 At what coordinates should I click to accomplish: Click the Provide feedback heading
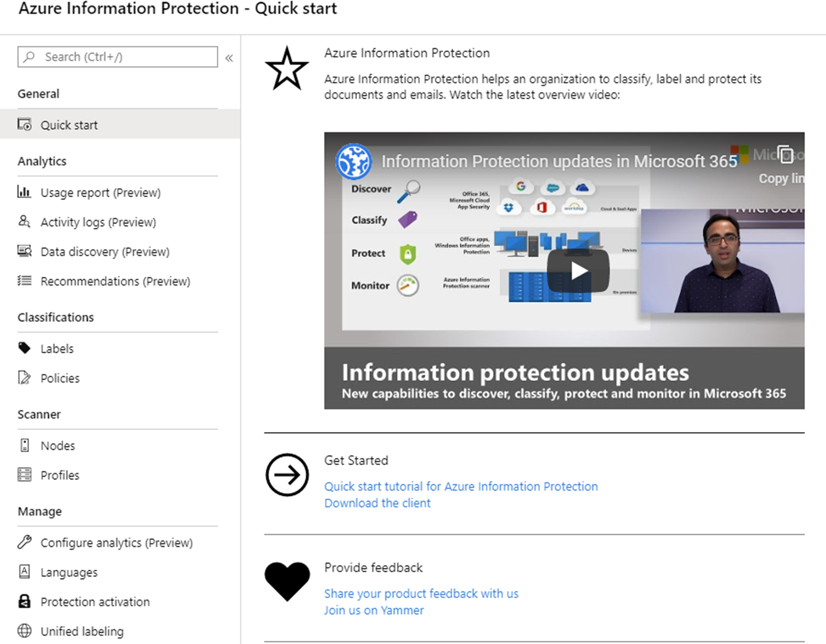click(373, 567)
